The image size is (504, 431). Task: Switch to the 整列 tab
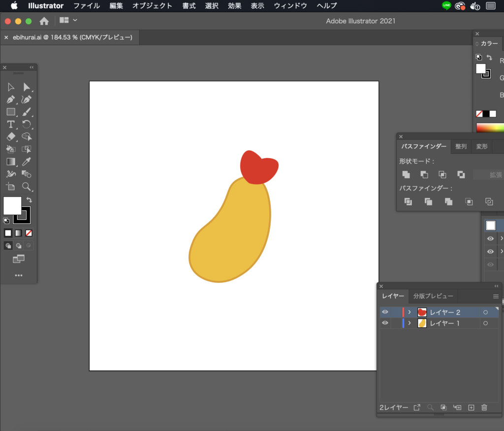click(461, 146)
